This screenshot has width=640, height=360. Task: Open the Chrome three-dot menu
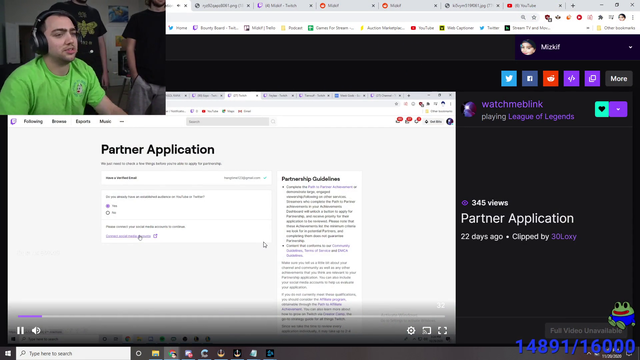(x=633, y=18)
